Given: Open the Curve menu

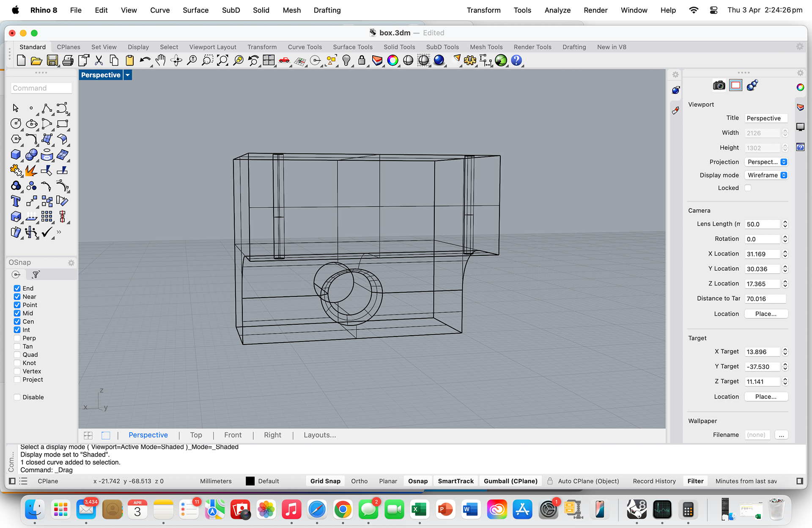Looking at the screenshot, I should pyautogui.click(x=160, y=10).
